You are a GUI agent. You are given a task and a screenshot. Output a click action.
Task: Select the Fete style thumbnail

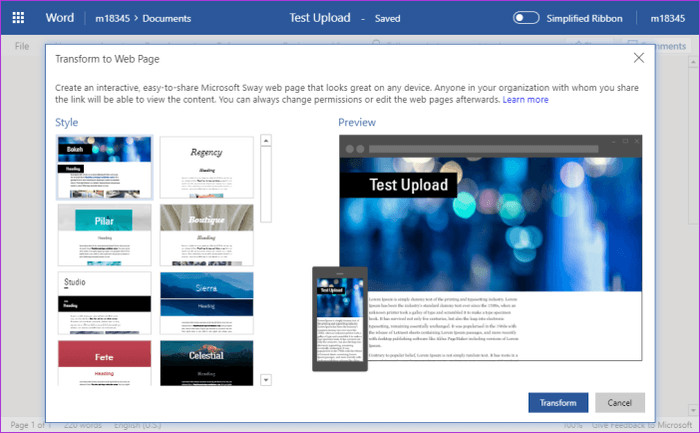(x=104, y=363)
